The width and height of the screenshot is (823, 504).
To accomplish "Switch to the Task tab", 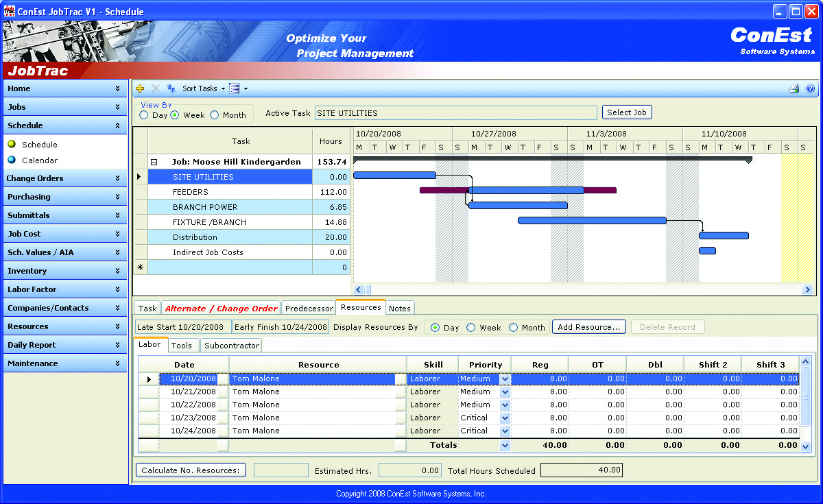I will click(147, 309).
